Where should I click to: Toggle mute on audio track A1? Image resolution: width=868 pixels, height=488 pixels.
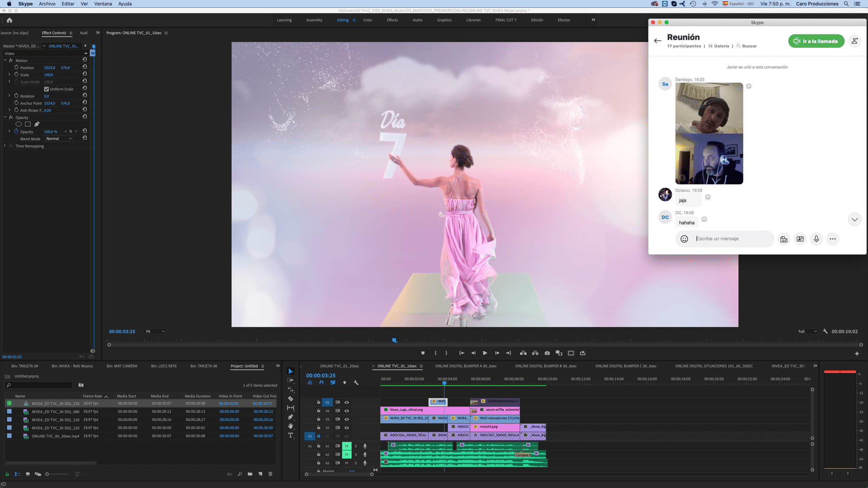(346, 446)
